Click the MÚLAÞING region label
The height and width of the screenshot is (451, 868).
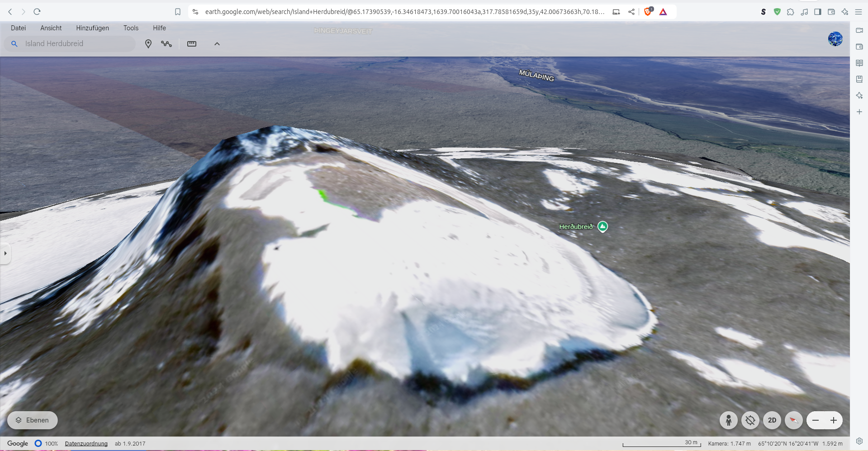point(536,75)
